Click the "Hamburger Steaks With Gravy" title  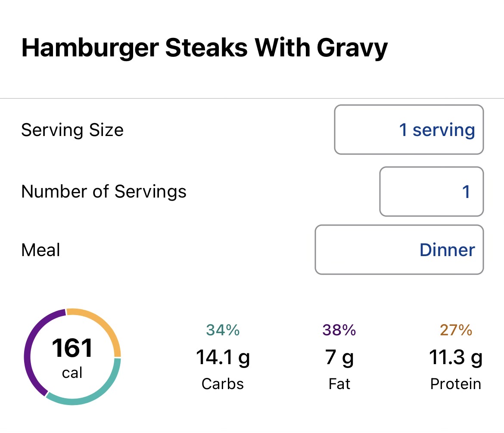tap(205, 48)
